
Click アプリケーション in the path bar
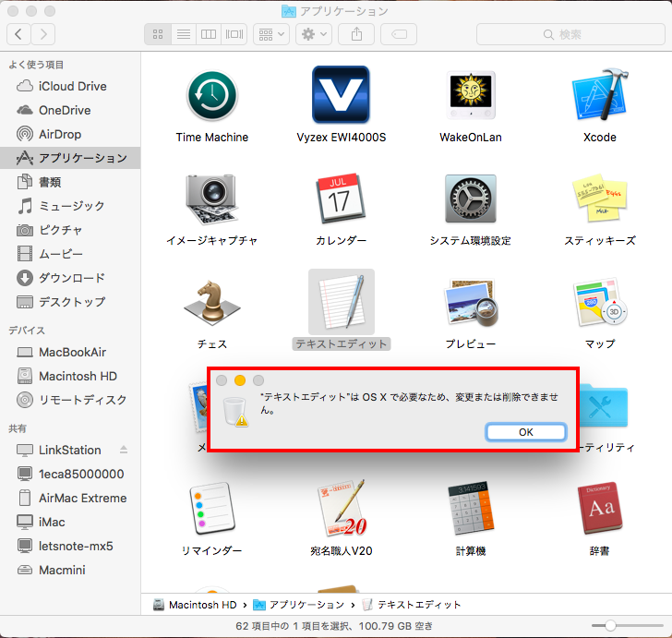pyautogui.click(x=299, y=605)
